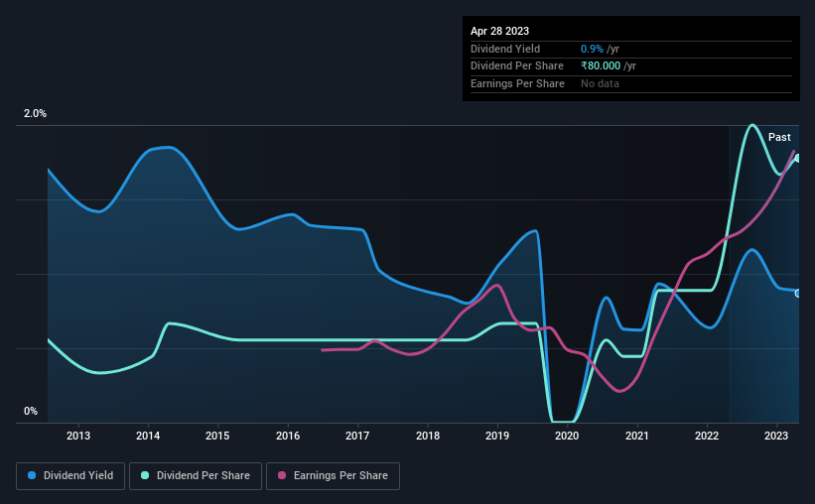Select the 2019 x-axis label
Viewport: 815px width, 504px height.
497,436
